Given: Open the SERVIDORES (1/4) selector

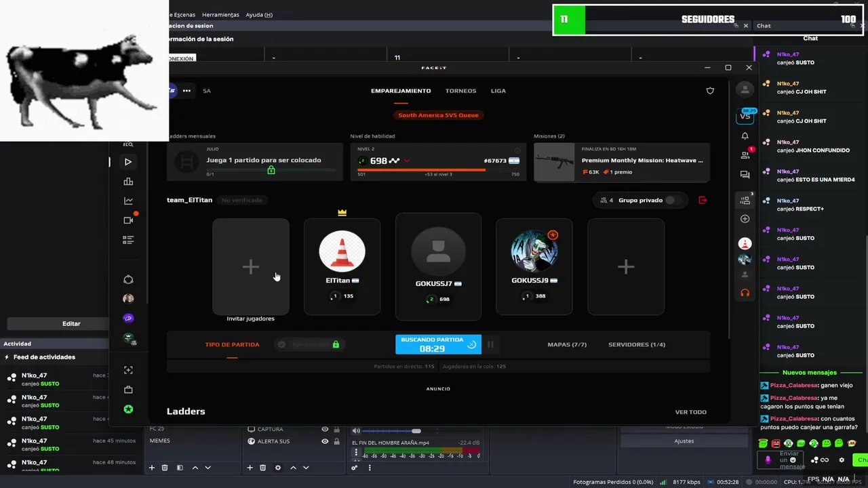Looking at the screenshot, I should [x=637, y=344].
